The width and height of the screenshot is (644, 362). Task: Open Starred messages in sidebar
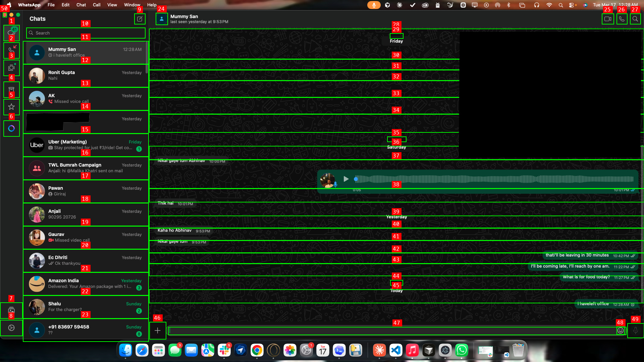(11, 107)
